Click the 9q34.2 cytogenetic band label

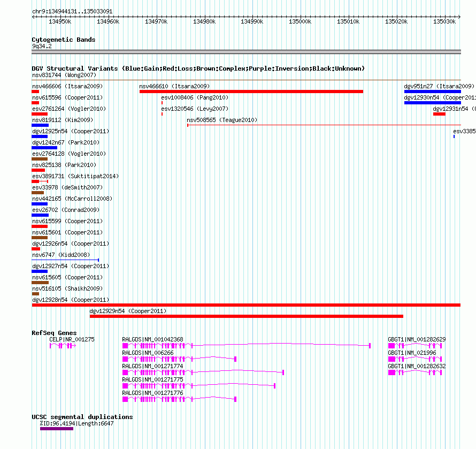(x=42, y=46)
